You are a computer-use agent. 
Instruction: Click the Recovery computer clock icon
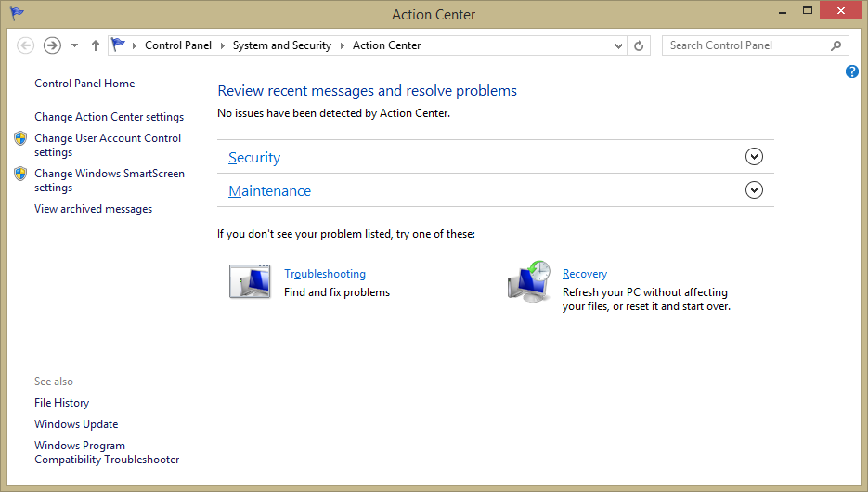[x=529, y=281]
